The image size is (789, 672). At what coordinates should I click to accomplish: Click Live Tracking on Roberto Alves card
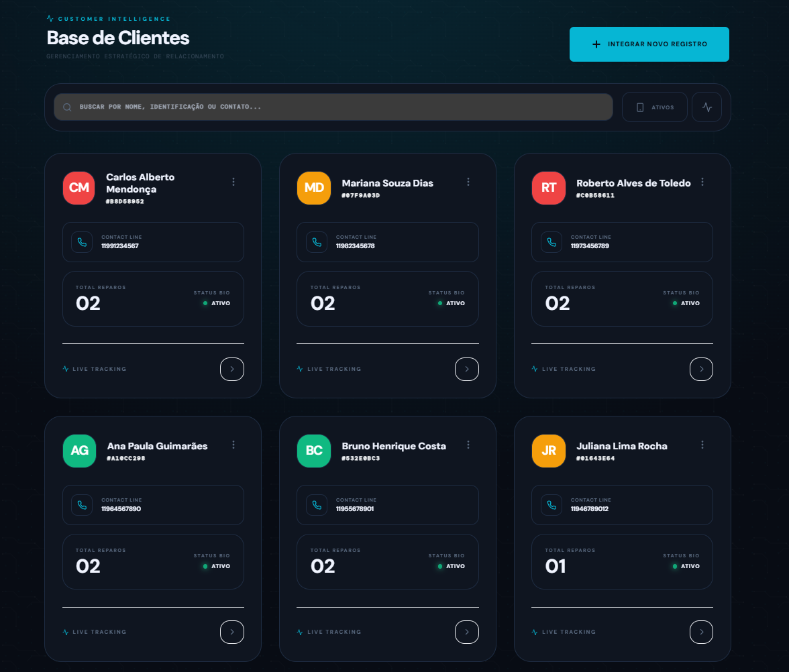(564, 369)
